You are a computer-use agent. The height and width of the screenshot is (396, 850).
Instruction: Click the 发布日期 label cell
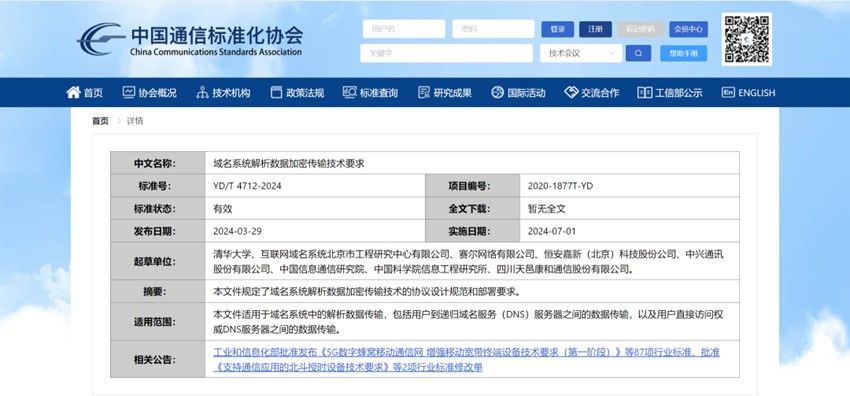click(158, 231)
